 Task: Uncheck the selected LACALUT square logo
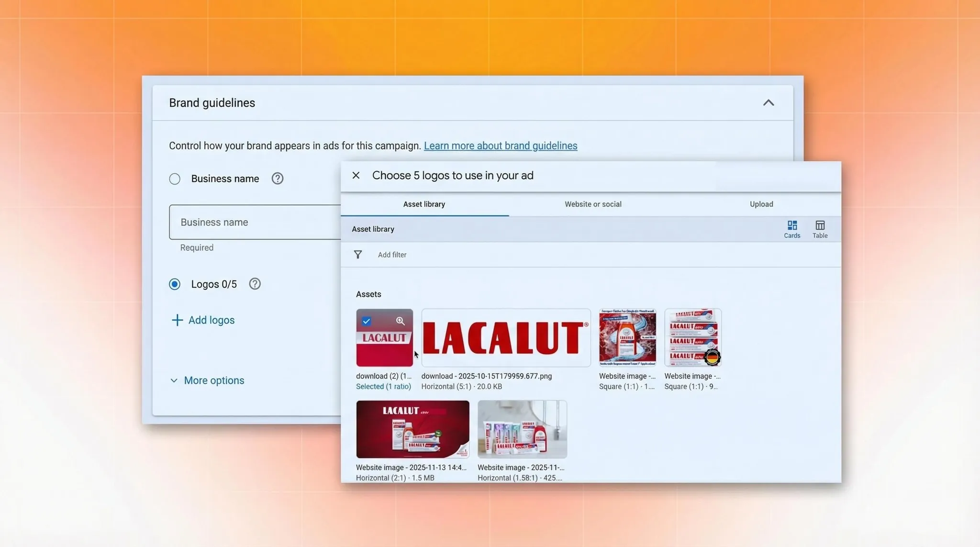click(x=367, y=321)
